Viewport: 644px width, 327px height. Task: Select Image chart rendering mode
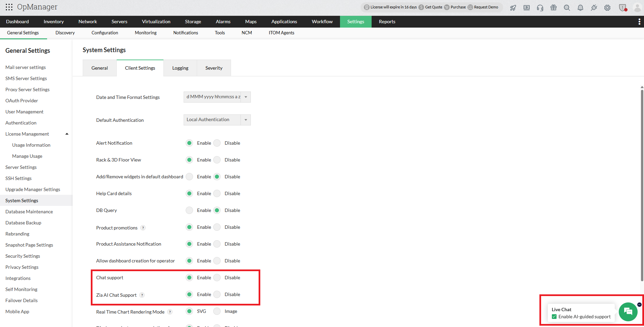[217, 311]
